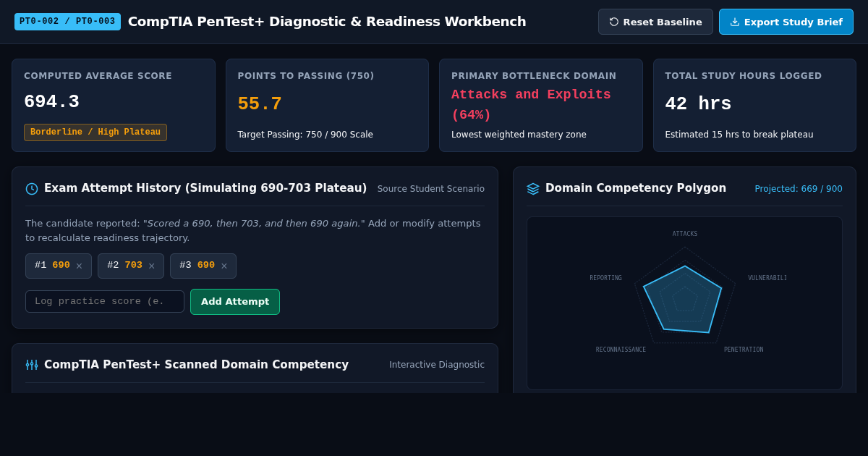
Task: Remove attempt #2 with score 703
Action: click(151, 266)
